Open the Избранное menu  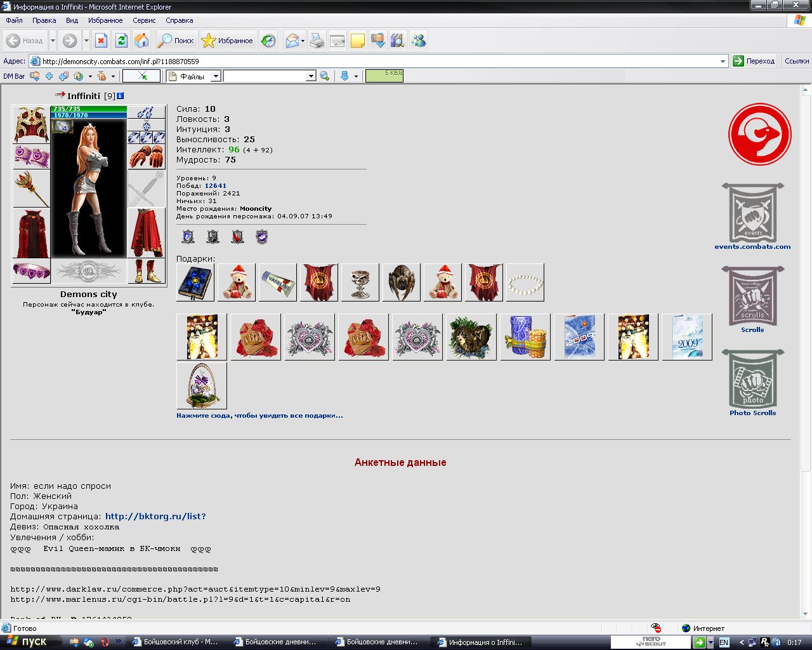pos(105,20)
